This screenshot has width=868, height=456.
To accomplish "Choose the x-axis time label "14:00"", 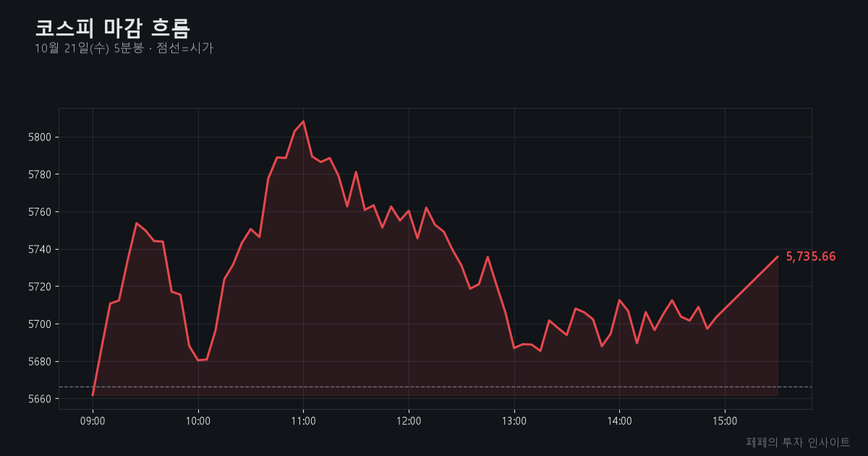I will click(x=619, y=421).
